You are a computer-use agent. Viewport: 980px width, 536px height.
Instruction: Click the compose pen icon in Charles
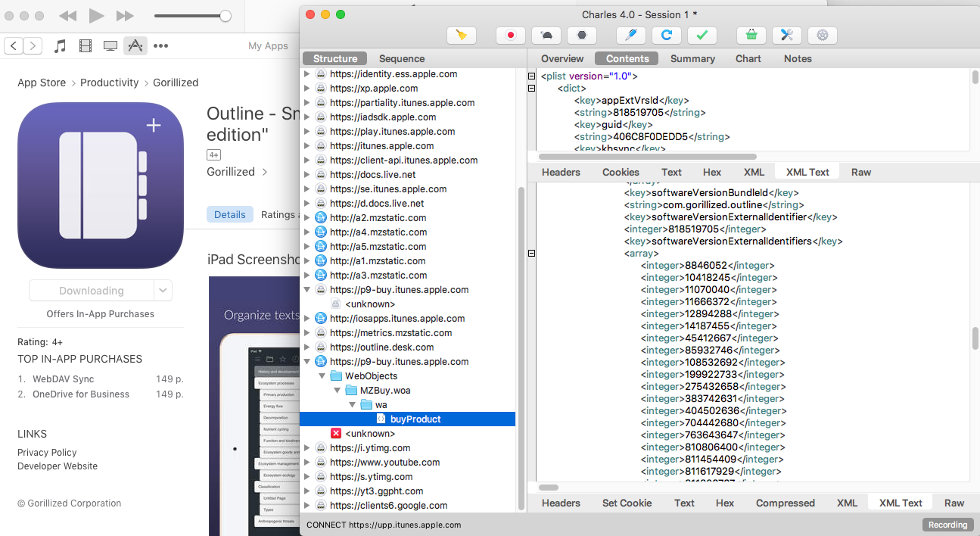(630, 35)
